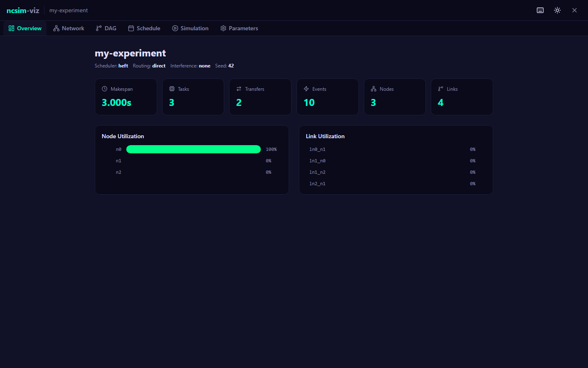The image size is (588, 368).
Task: Click the Transfers arrows icon
Action: point(239,89)
